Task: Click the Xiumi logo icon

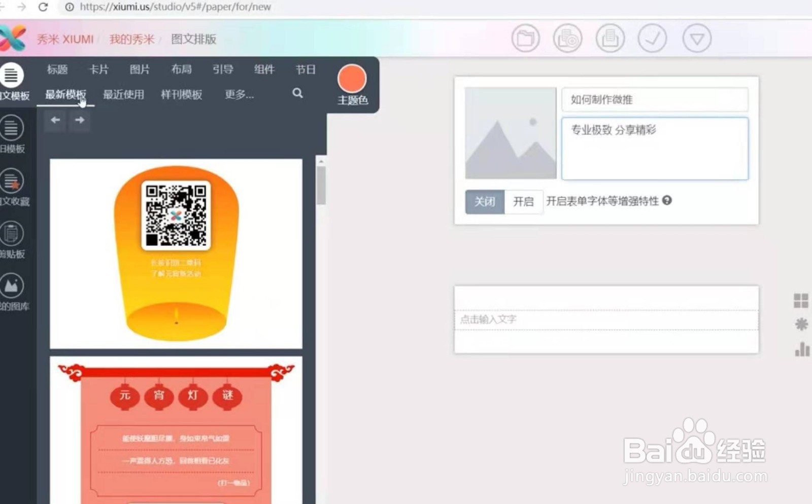Action: [12, 38]
